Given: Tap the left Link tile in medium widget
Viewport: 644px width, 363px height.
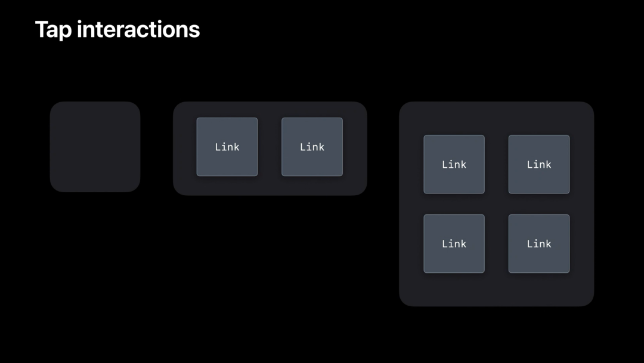Looking at the screenshot, I should point(227,147).
